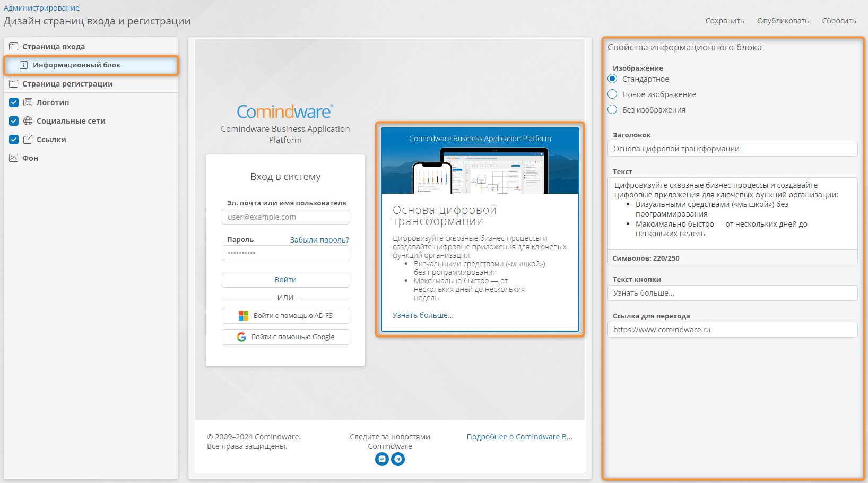Uncheck the Социальные сети checkbox

coord(14,121)
